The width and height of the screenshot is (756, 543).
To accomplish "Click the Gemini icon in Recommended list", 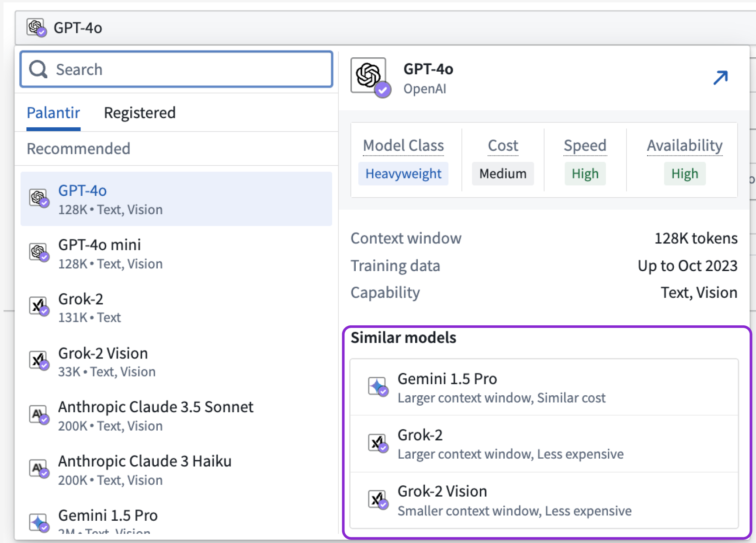I will pyautogui.click(x=39, y=523).
